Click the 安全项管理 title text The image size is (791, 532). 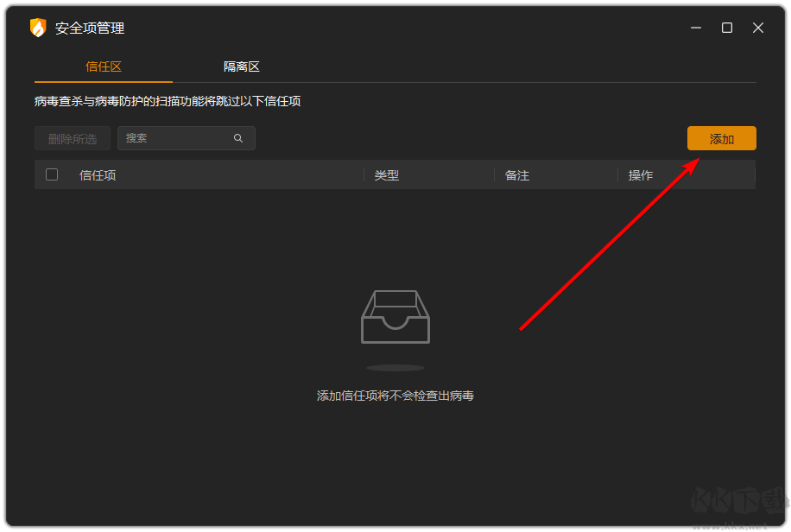point(89,28)
